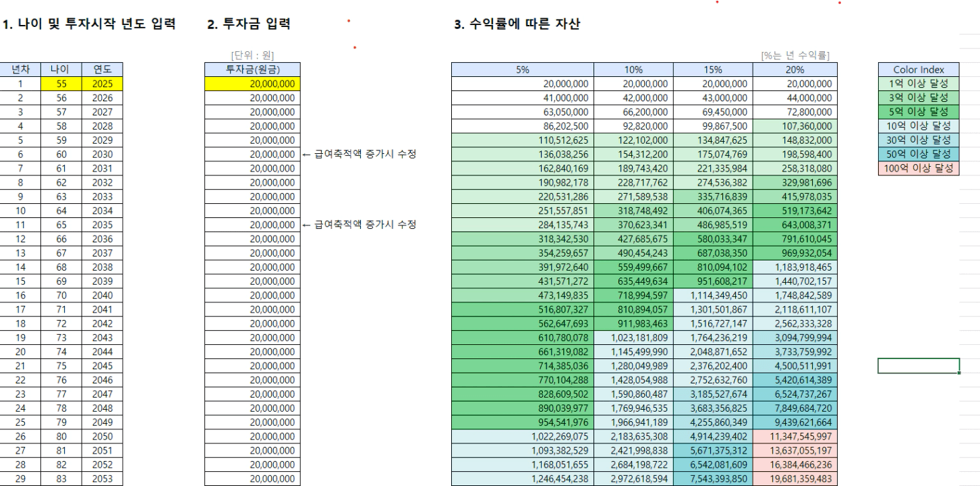Click the 년차 cell showing 29
Screen dimensions: 980x486
click(21, 479)
